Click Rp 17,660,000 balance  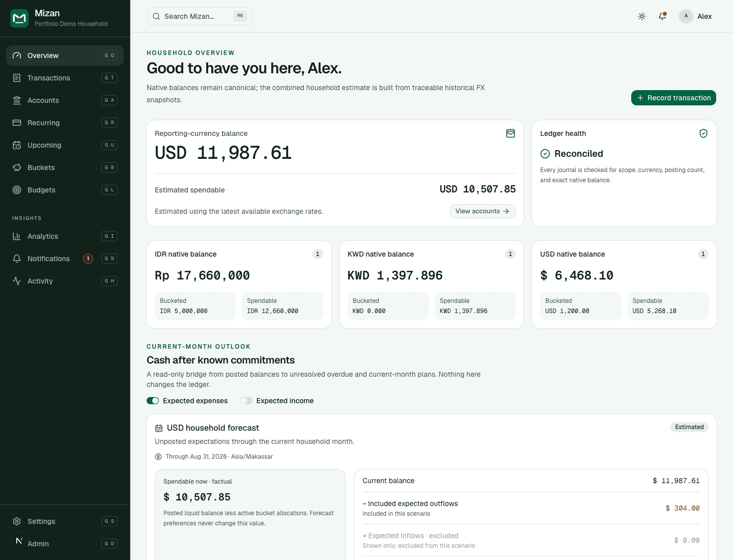click(x=202, y=275)
